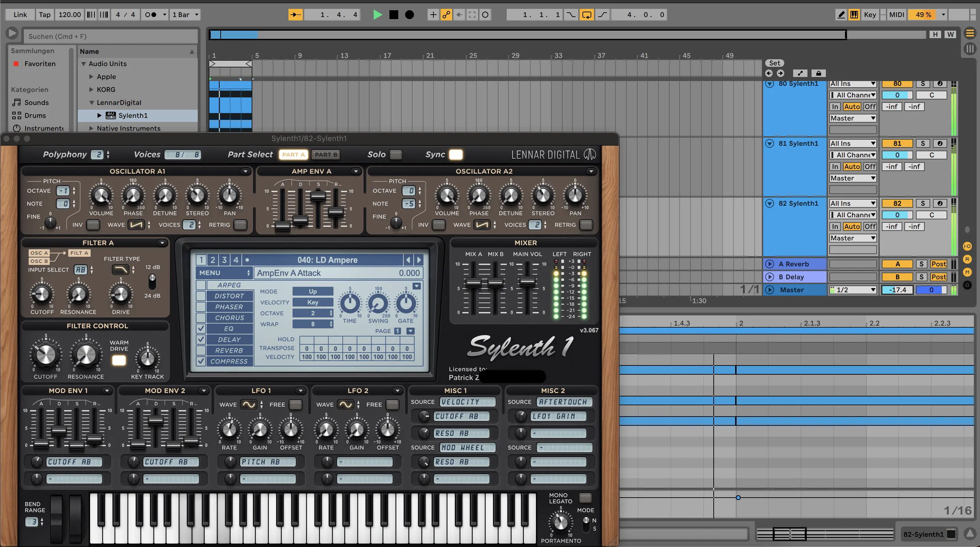Image resolution: width=980 pixels, height=547 pixels.
Task: Toggle the Sync switch in Sylenth1
Action: 455,155
